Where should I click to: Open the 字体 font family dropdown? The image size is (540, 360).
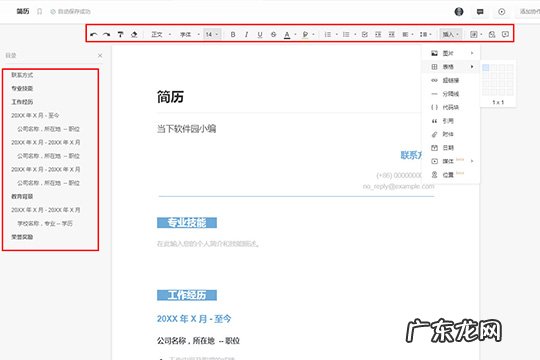click(189, 34)
